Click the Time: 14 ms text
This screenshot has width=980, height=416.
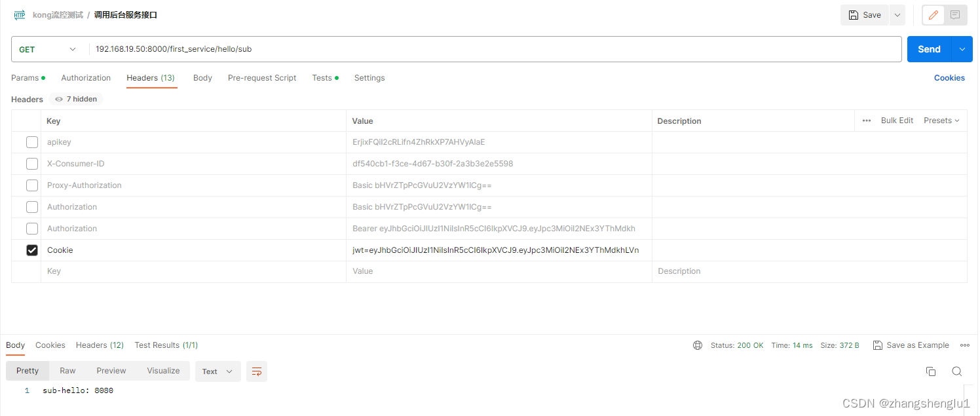(792, 345)
